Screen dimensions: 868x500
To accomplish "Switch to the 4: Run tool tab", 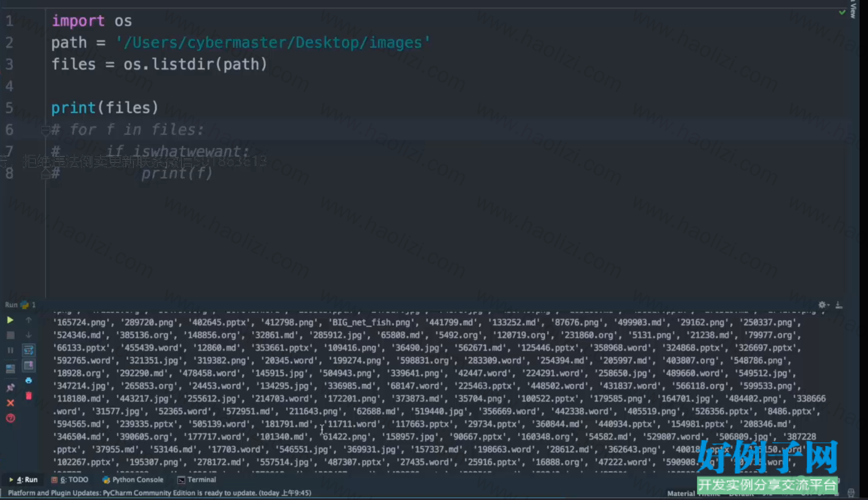I will [x=23, y=480].
